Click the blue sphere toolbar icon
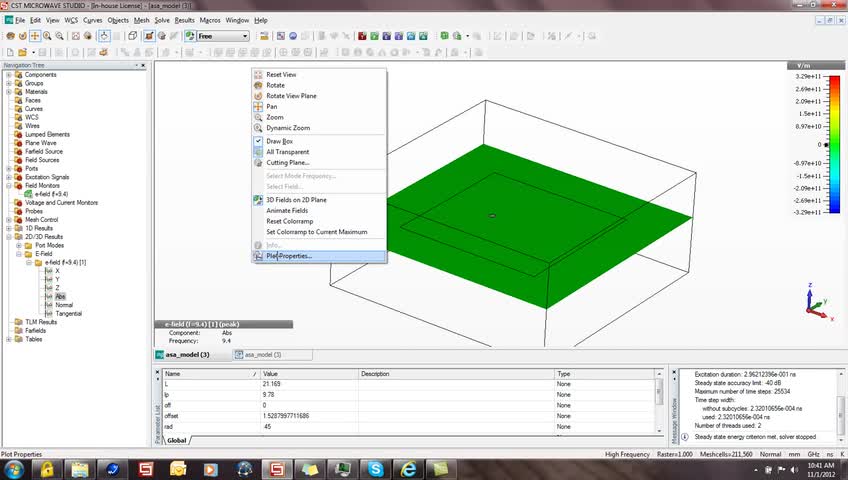848x480 pixels. point(293,36)
